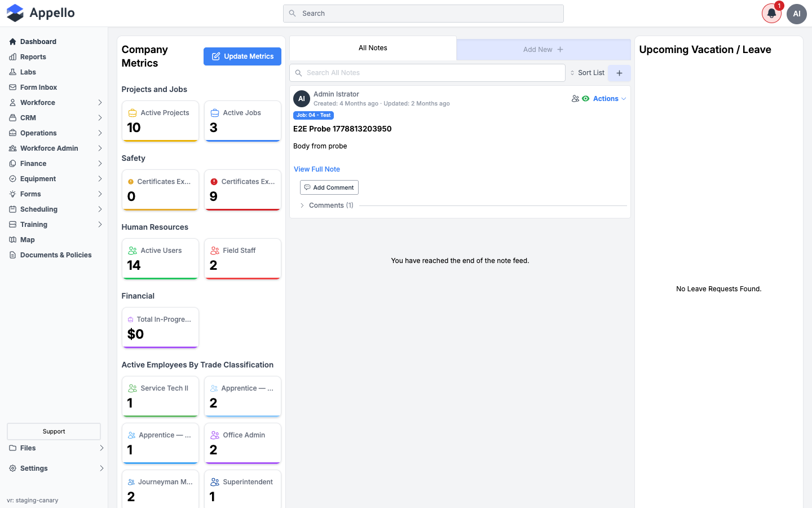Image resolution: width=812 pixels, height=508 pixels.
Task: Click the note's shared users icon
Action: (575, 99)
